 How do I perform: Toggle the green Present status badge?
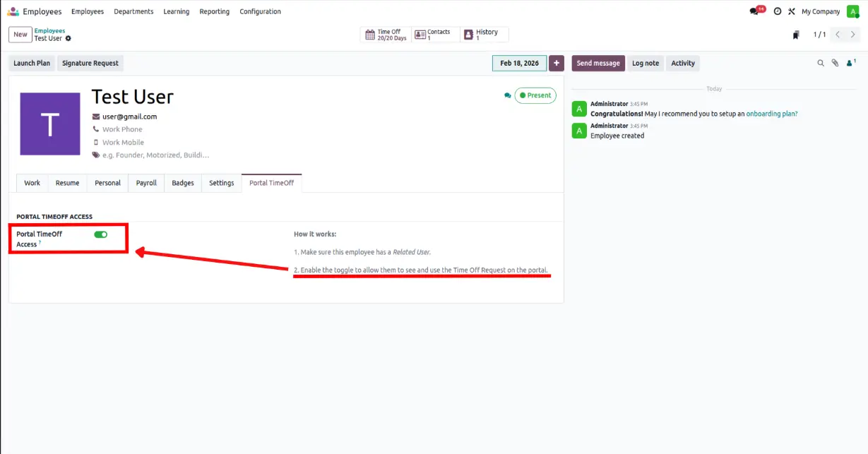point(535,95)
